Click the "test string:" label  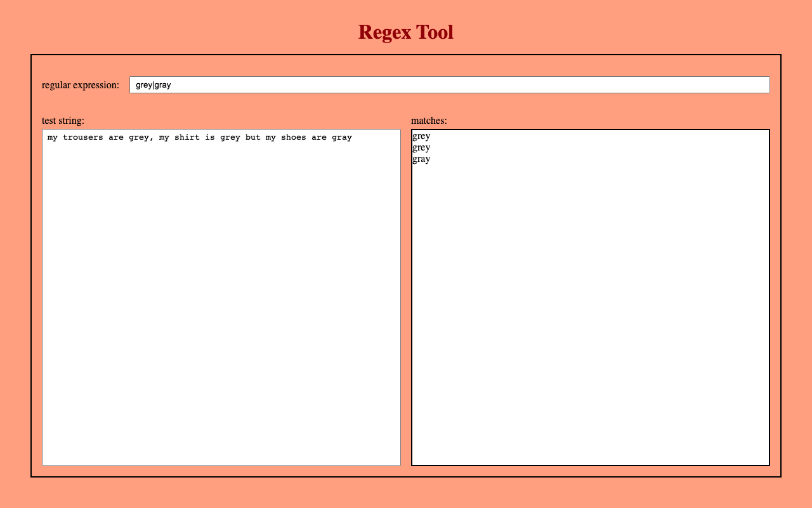pos(63,121)
